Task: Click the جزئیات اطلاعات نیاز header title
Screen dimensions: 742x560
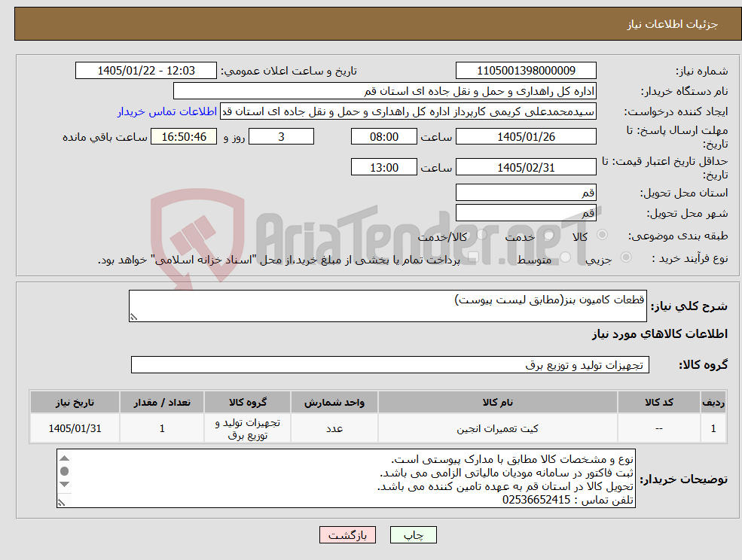Action: (673, 24)
